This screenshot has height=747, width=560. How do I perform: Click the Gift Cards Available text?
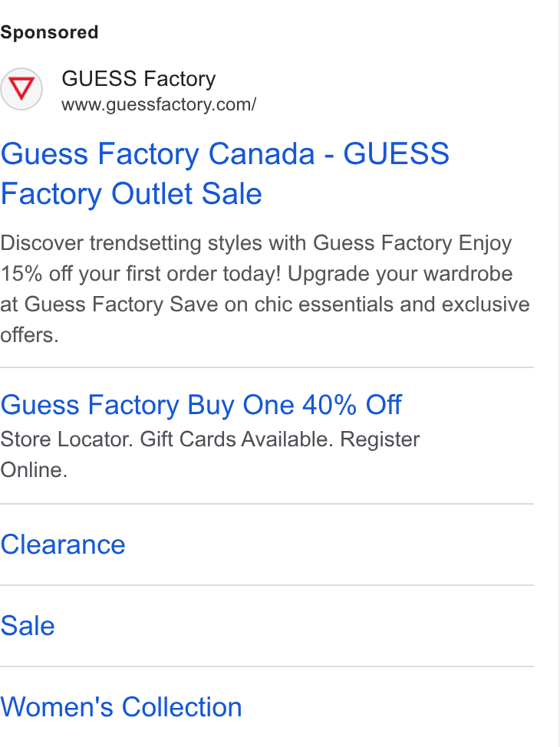237,439
